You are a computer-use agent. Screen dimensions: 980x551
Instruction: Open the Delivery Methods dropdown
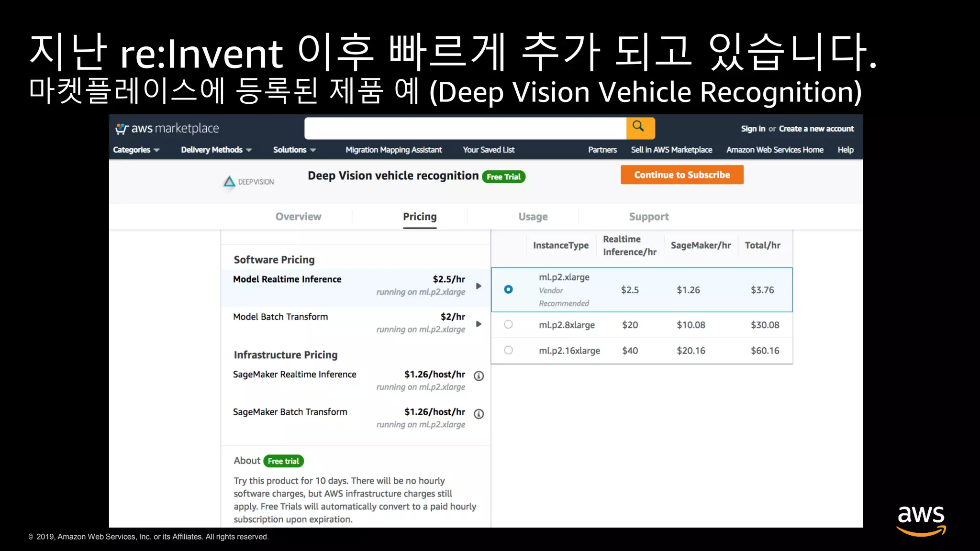(216, 150)
